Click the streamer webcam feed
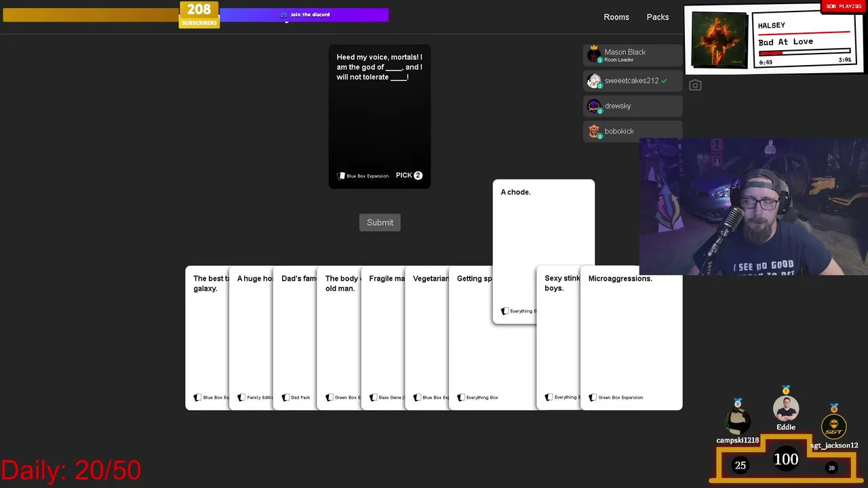This screenshot has width=868, height=488. click(x=753, y=207)
